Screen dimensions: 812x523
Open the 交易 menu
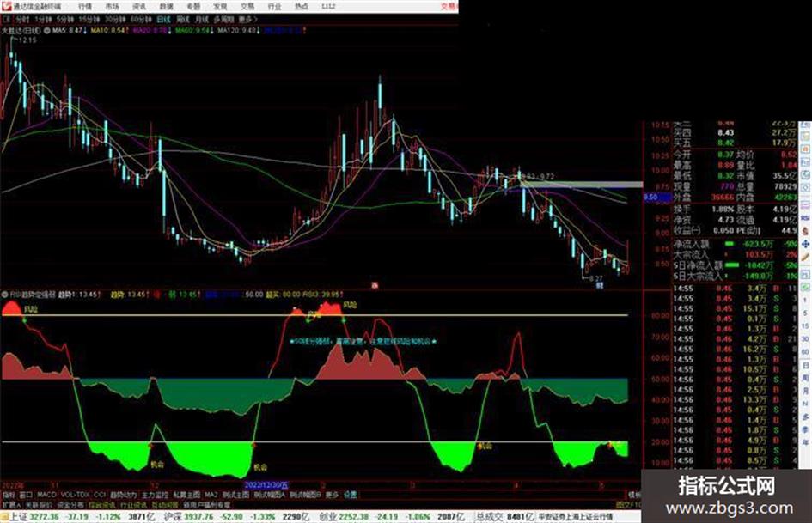tap(247, 7)
